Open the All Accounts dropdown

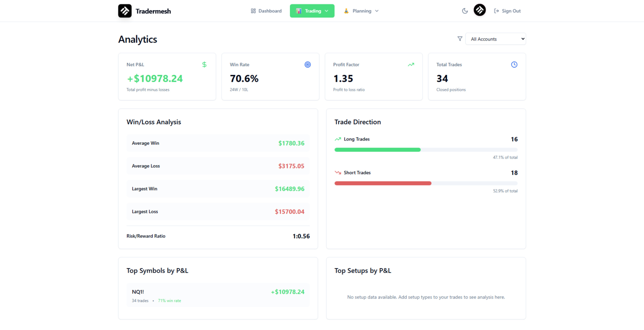tap(495, 39)
